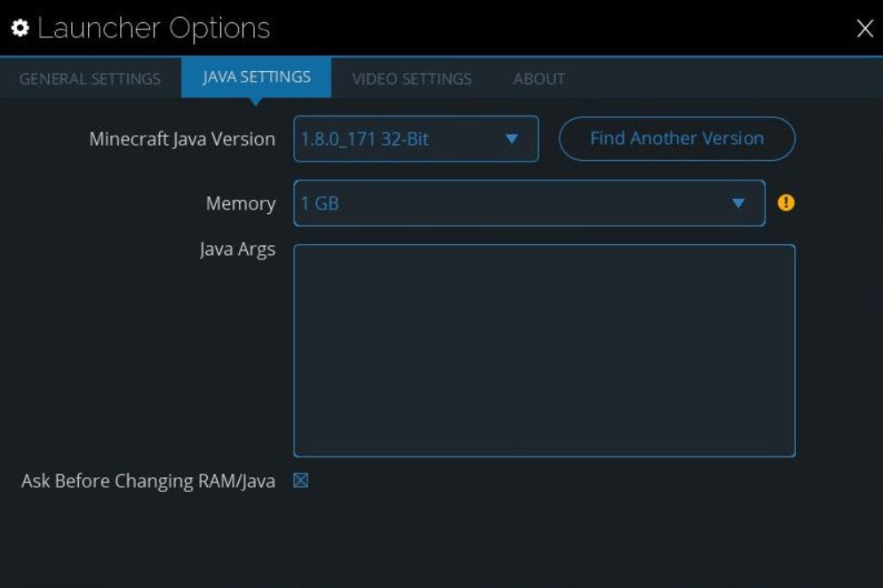Click the Launcher Options title text

[154, 28]
